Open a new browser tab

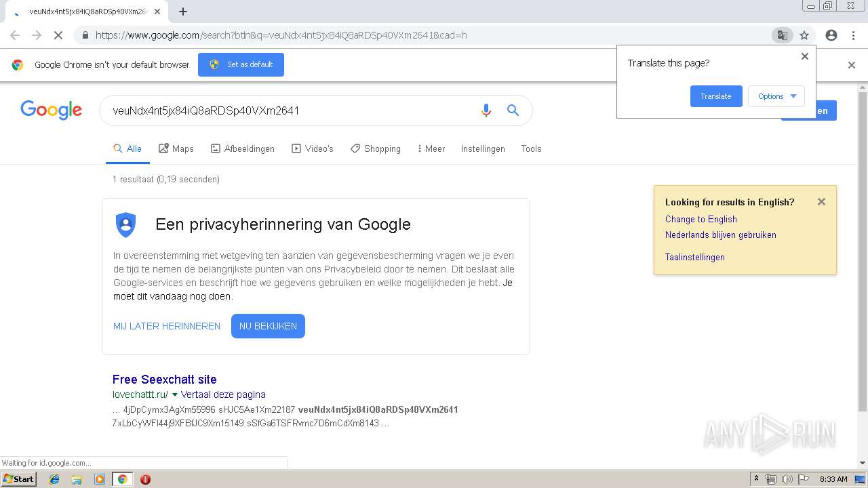coord(183,12)
